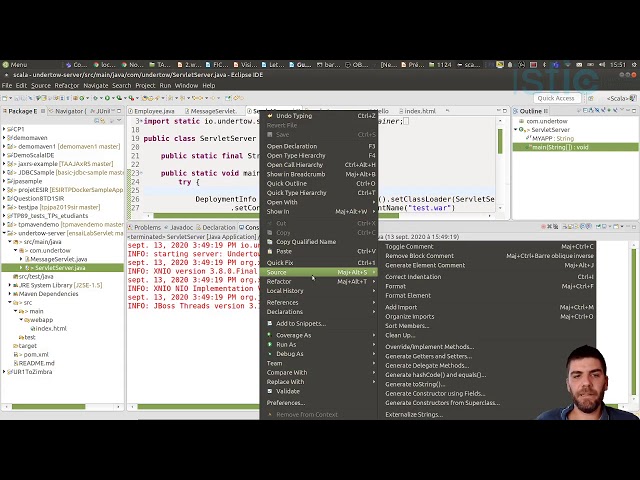
Task: Click the Undo Typing icon in context menu
Action: tap(269, 116)
